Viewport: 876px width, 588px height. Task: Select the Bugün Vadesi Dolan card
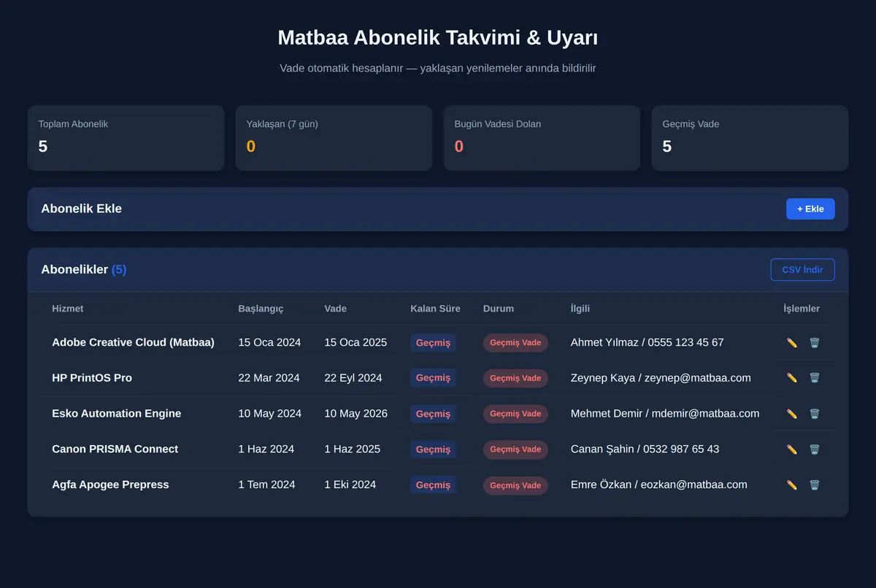point(542,138)
